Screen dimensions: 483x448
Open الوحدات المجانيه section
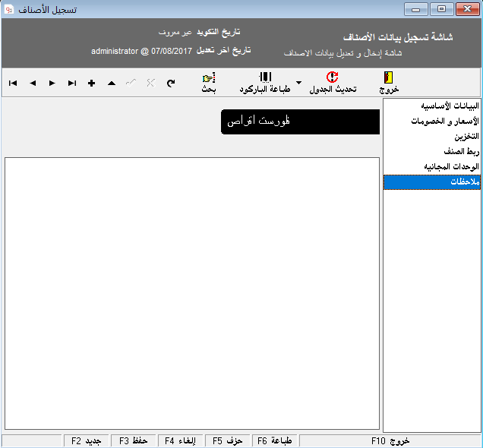click(432, 166)
